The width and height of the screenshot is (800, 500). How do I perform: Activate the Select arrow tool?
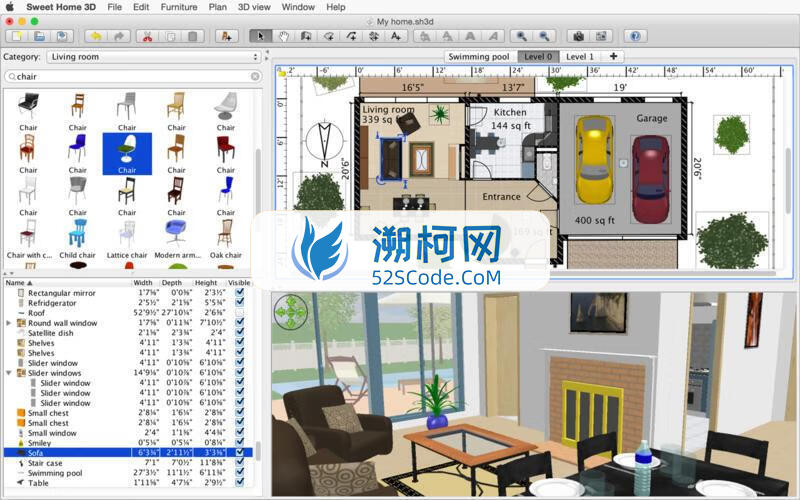point(260,36)
